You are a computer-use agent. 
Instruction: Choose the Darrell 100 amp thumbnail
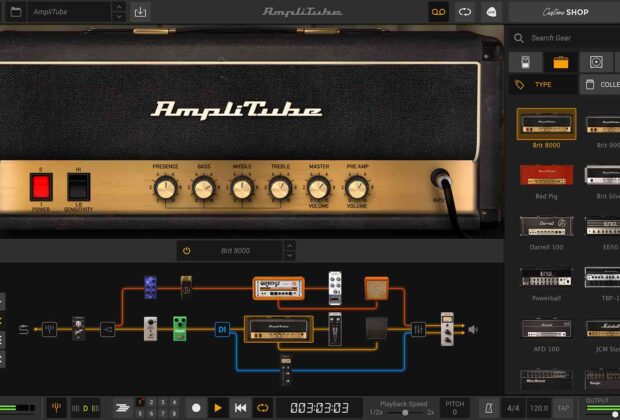pyautogui.click(x=546, y=226)
